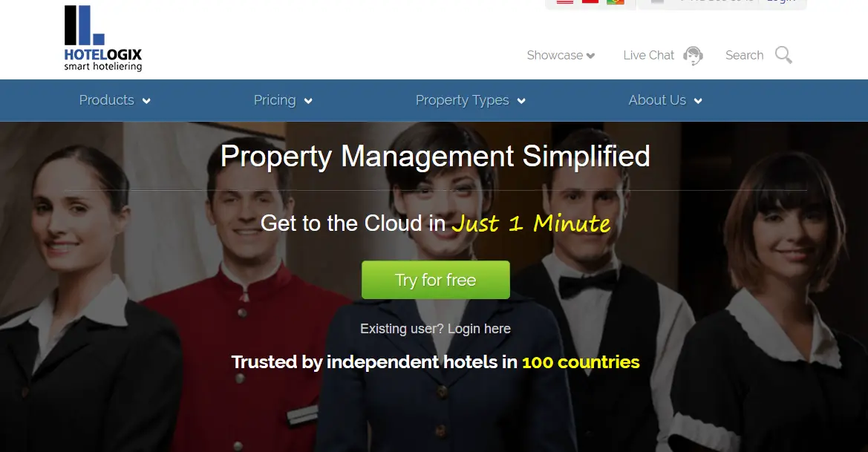Select the red flag language icon
The width and height of the screenshot is (868, 452).
pos(590,1)
